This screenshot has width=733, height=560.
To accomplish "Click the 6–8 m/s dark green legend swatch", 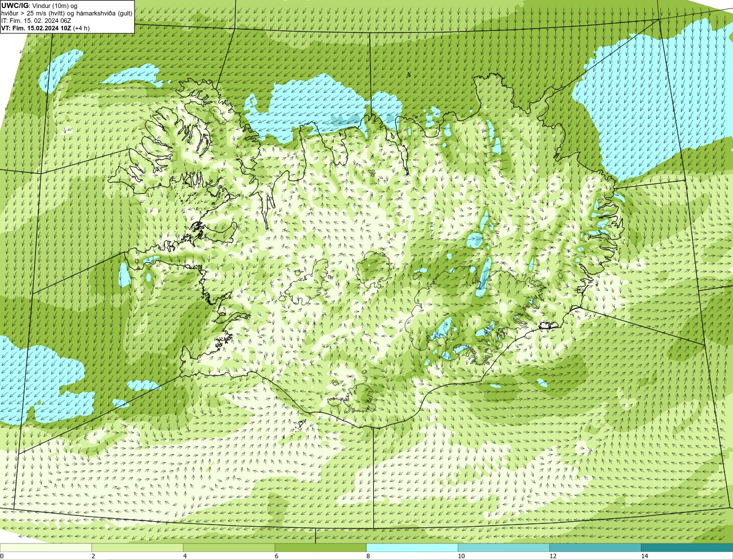I will tap(321, 547).
